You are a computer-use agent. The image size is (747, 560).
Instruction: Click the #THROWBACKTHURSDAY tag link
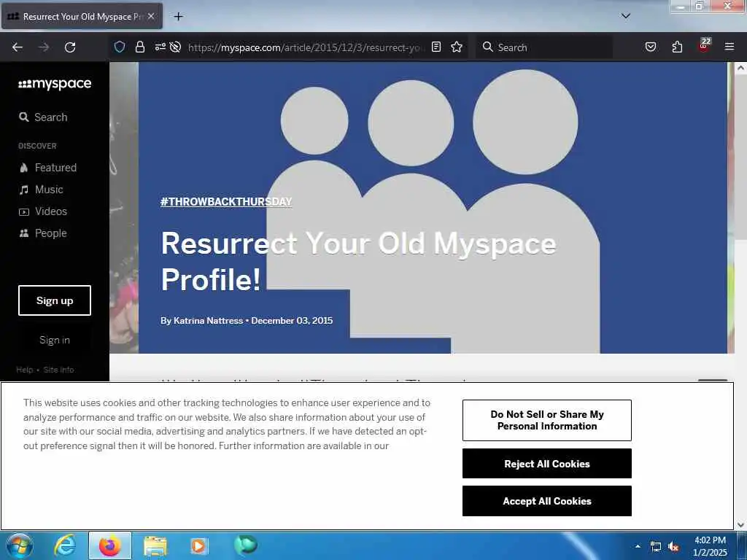coord(226,201)
